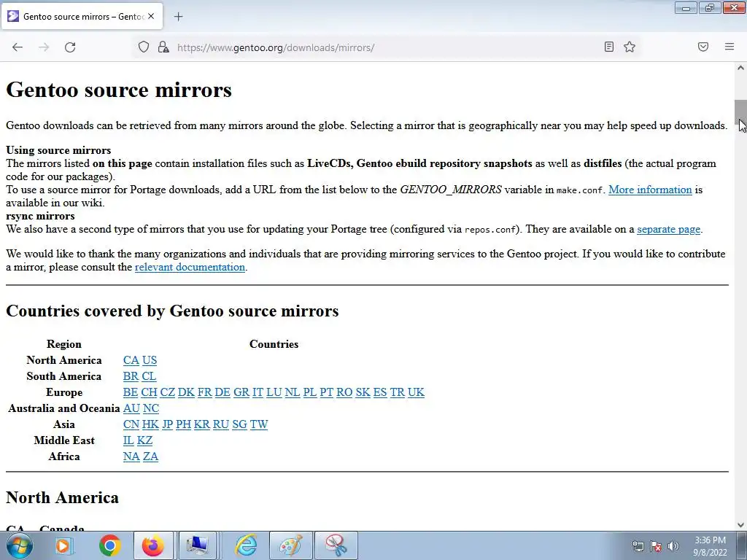Click the KR country link
Viewport: 747px width, 560px height.
click(x=202, y=424)
